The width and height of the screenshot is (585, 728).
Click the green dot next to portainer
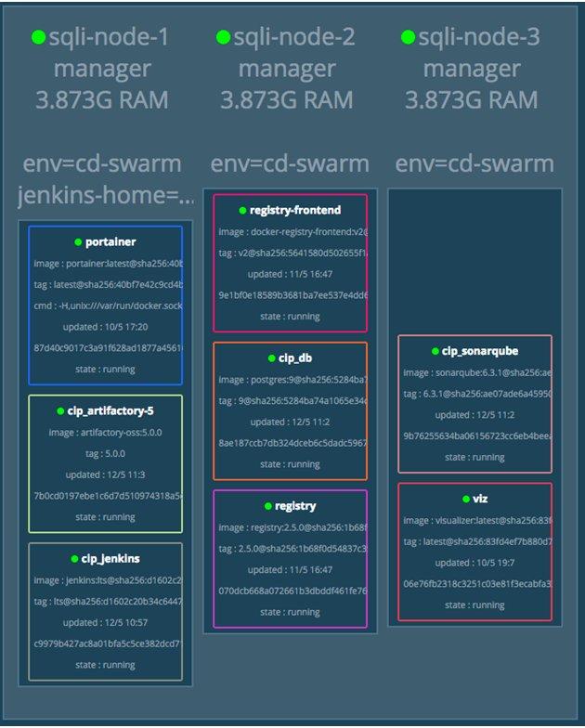[x=79, y=242]
